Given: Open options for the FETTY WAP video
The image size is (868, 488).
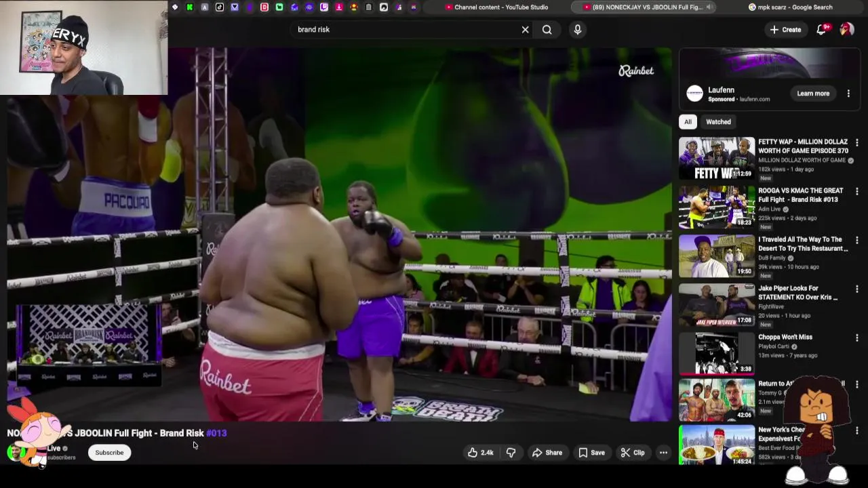Looking at the screenshot, I should point(857,143).
